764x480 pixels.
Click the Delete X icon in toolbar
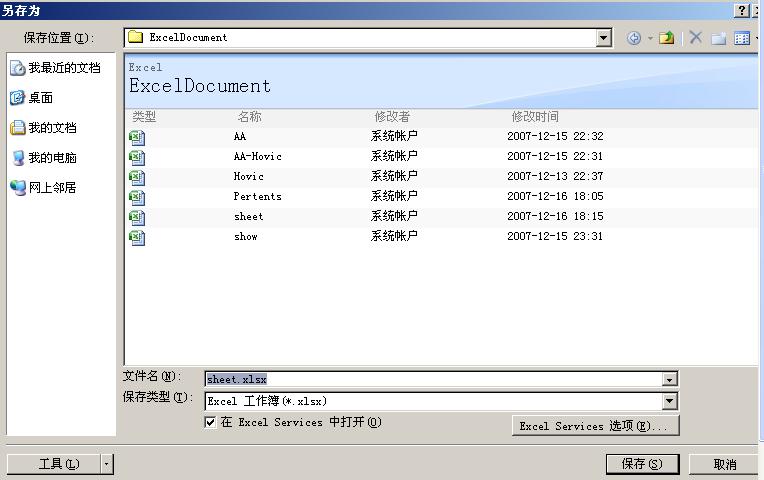click(696, 37)
